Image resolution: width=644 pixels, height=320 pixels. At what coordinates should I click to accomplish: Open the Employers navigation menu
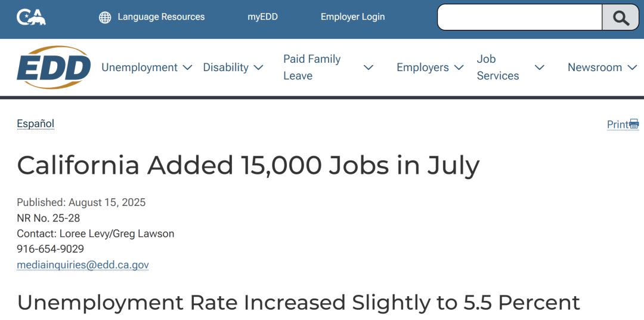(423, 67)
